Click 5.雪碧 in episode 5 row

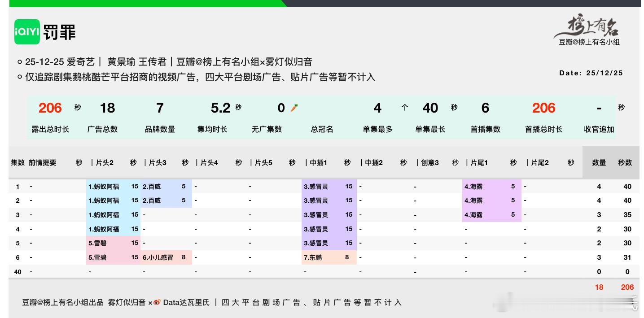(x=97, y=243)
